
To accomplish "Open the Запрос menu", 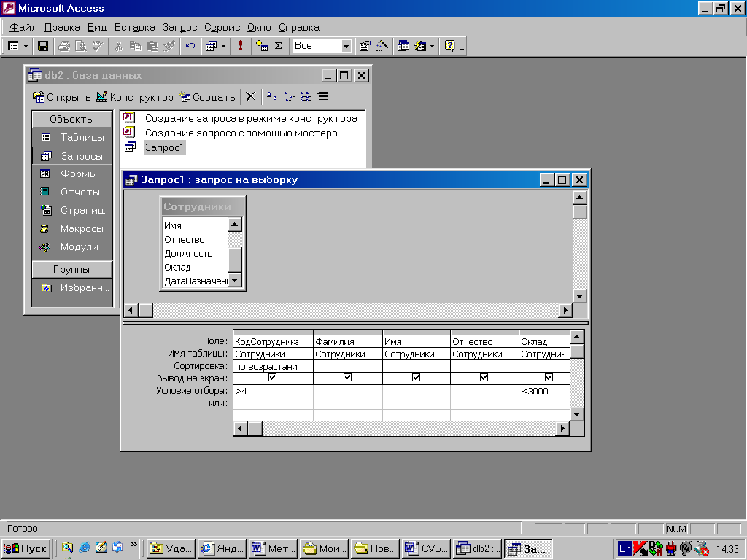I will (x=179, y=27).
